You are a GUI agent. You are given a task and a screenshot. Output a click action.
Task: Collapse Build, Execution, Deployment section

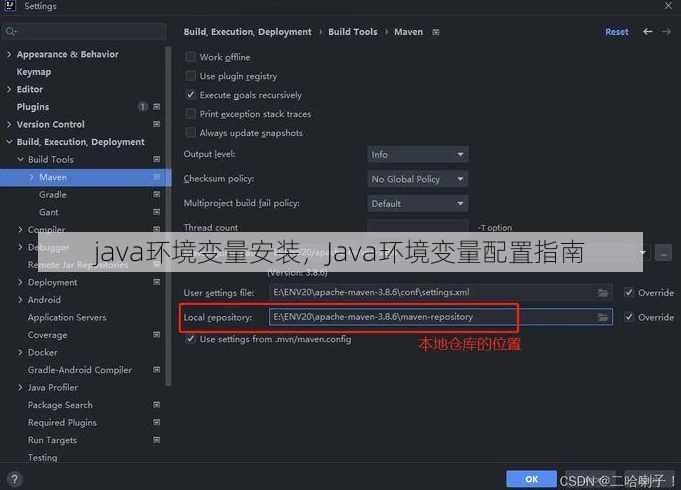(x=9, y=142)
